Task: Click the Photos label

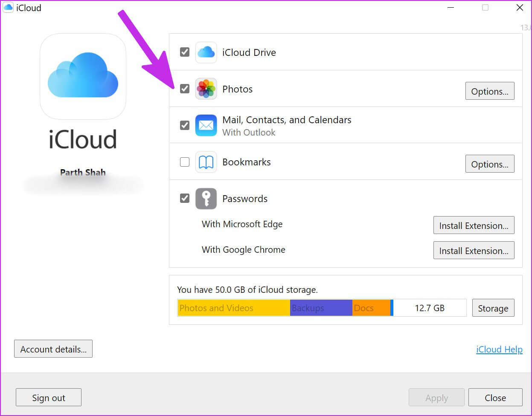Action: (x=238, y=89)
